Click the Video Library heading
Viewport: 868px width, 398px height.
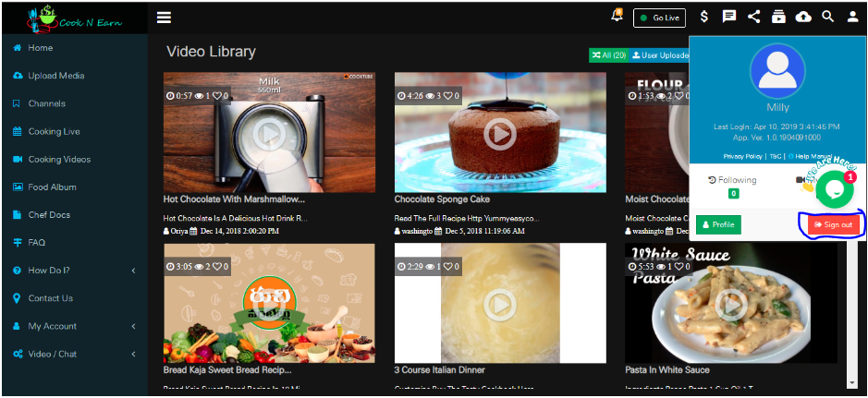[211, 52]
